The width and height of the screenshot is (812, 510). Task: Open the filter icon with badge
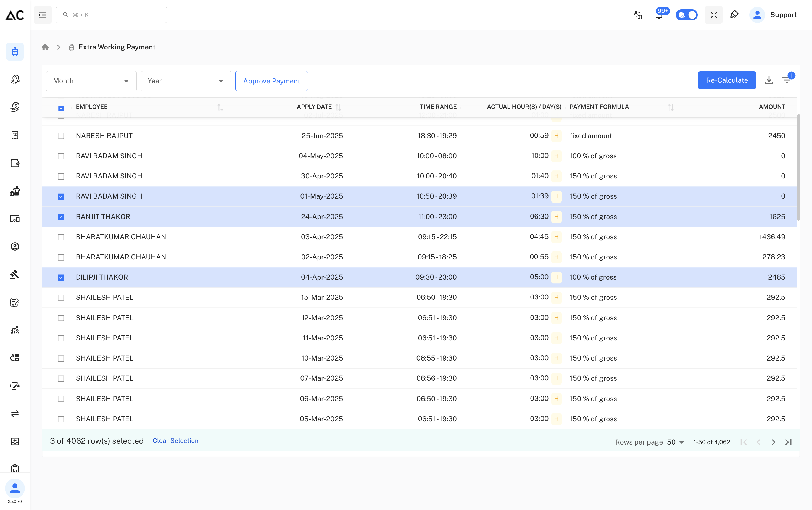[786, 80]
